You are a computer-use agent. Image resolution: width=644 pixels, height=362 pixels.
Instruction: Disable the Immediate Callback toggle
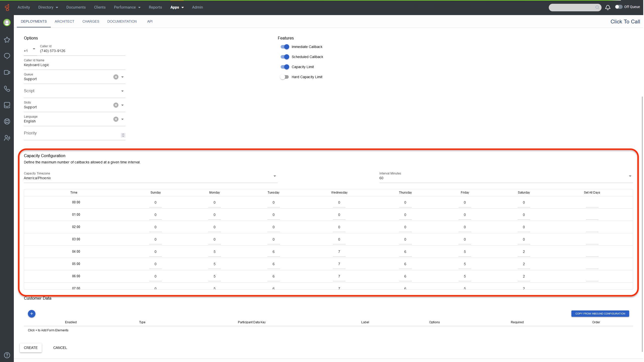(x=285, y=47)
